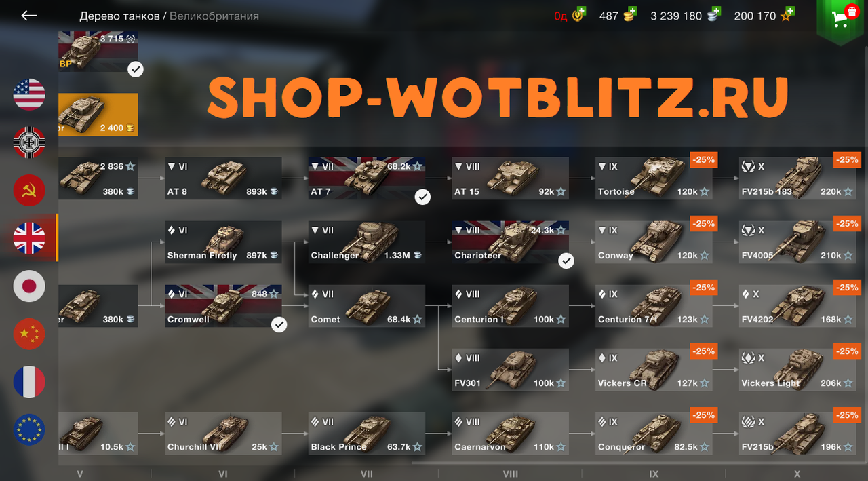
Task: Select the France nation flag
Action: tap(29, 382)
